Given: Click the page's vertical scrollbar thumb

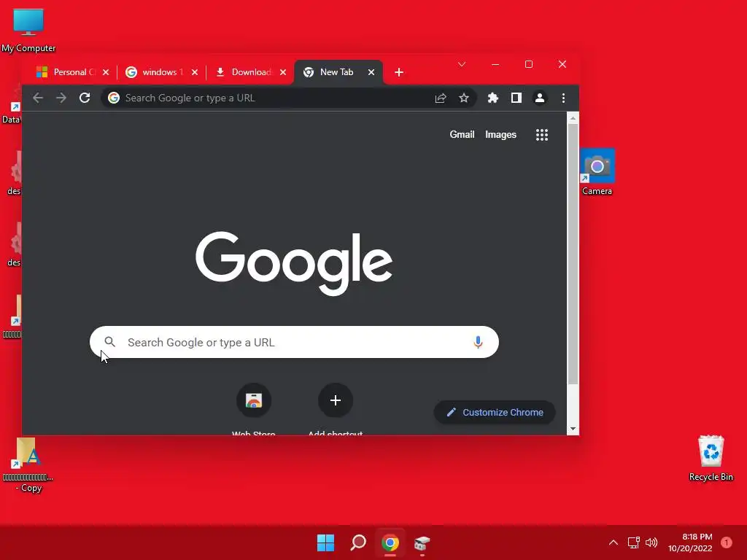Looking at the screenshot, I should click(x=573, y=254).
